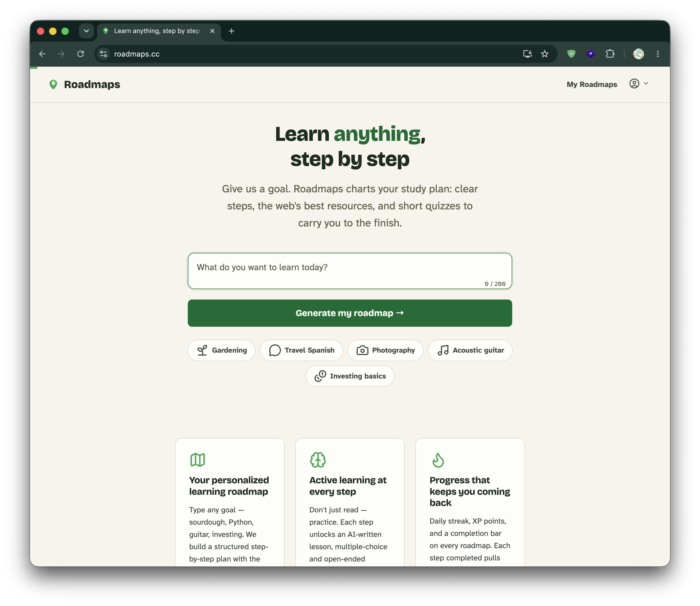The image size is (700, 606).
Task: Click 'Your personalized learning roadmap' heading
Action: pos(229,486)
